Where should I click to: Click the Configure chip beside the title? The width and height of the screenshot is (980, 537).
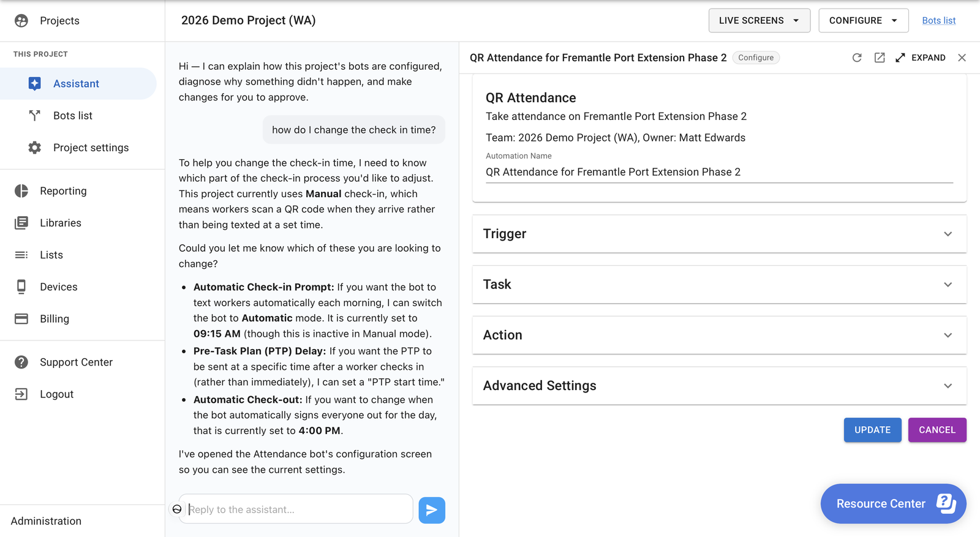[756, 58]
